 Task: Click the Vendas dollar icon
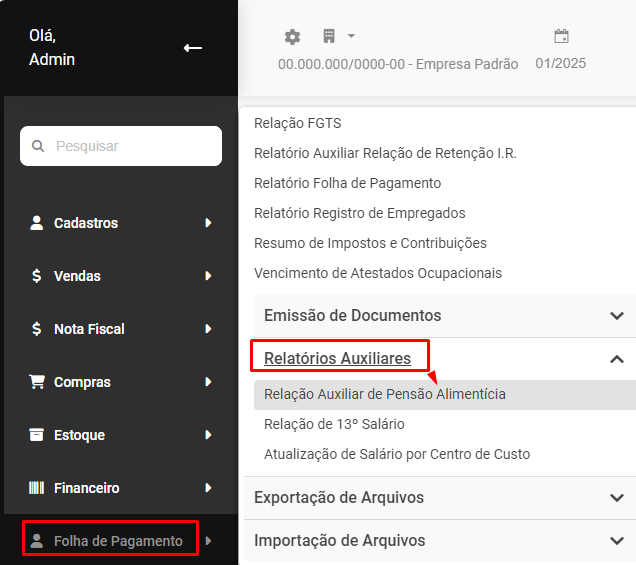point(37,276)
